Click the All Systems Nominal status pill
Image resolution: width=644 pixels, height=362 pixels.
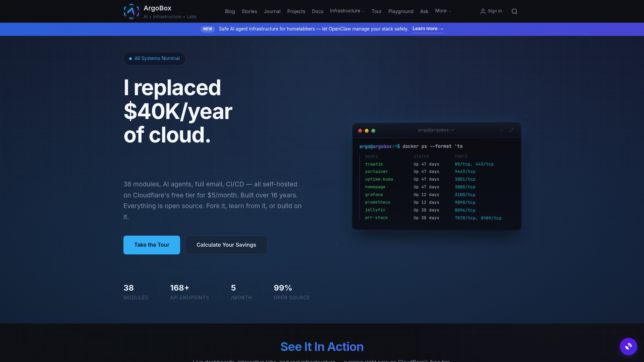154,58
